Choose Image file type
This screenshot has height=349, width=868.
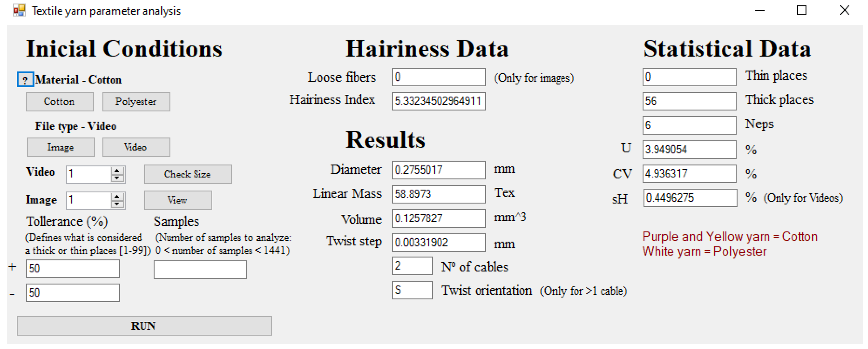click(x=61, y=147)
